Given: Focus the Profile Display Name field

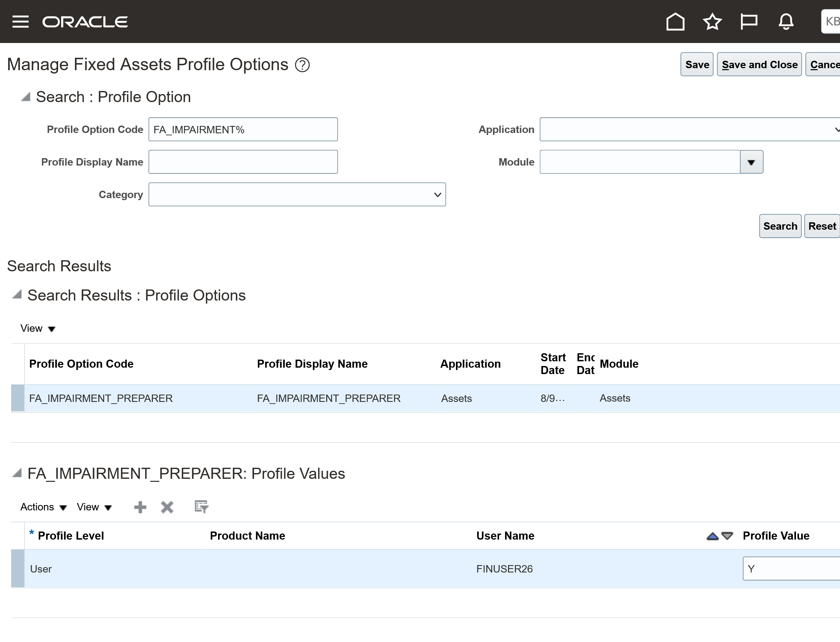Looking at the screenshot, I should pyautogui.click(x=243, y=162).
